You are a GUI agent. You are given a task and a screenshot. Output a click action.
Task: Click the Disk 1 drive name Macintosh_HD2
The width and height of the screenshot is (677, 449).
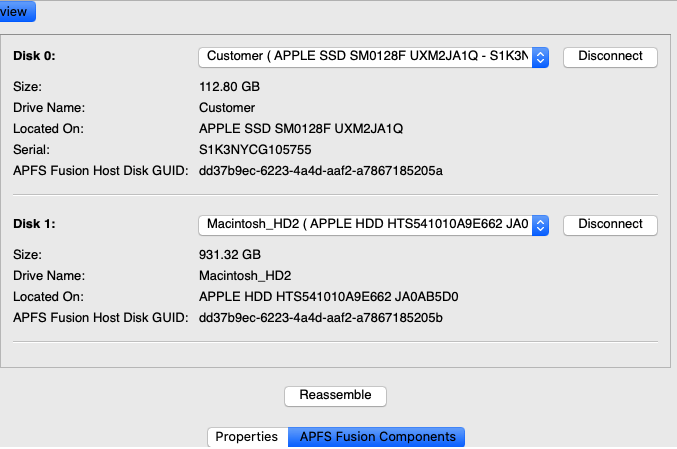pos(245,276)
